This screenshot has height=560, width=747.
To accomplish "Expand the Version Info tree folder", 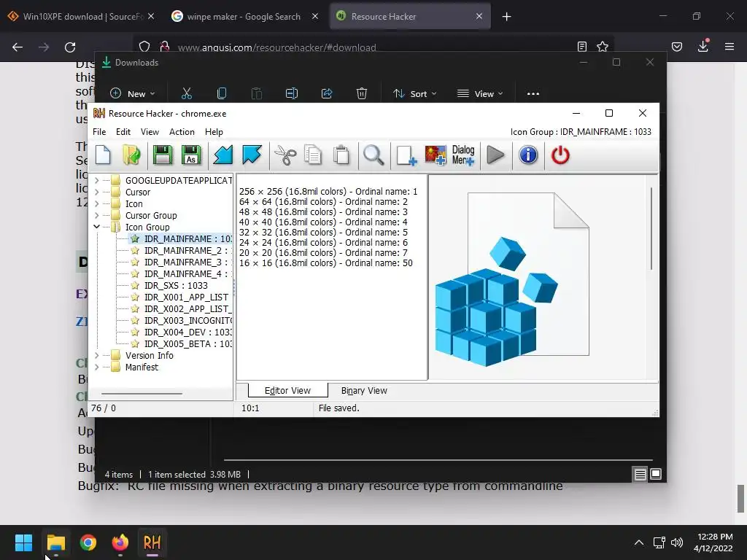I will click(97, 355).
